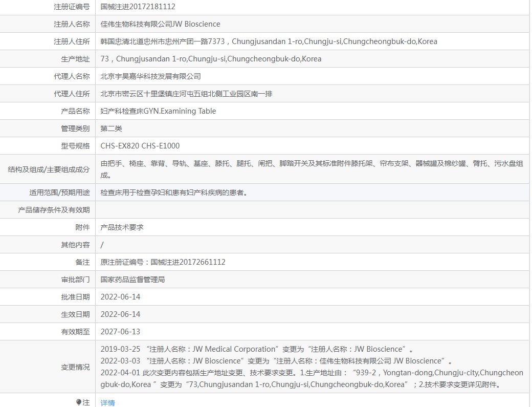Select agent name 北京宇昊嘉华科技发展有限公司
The height and width of the screenshot is (407, 532).
[150, 76]
